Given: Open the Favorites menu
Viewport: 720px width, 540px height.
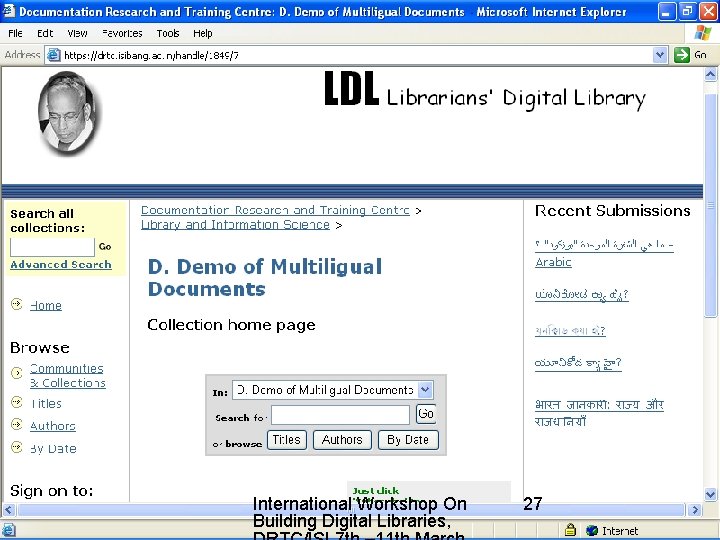Looking at the screenshot, I should tap(122, 33).
